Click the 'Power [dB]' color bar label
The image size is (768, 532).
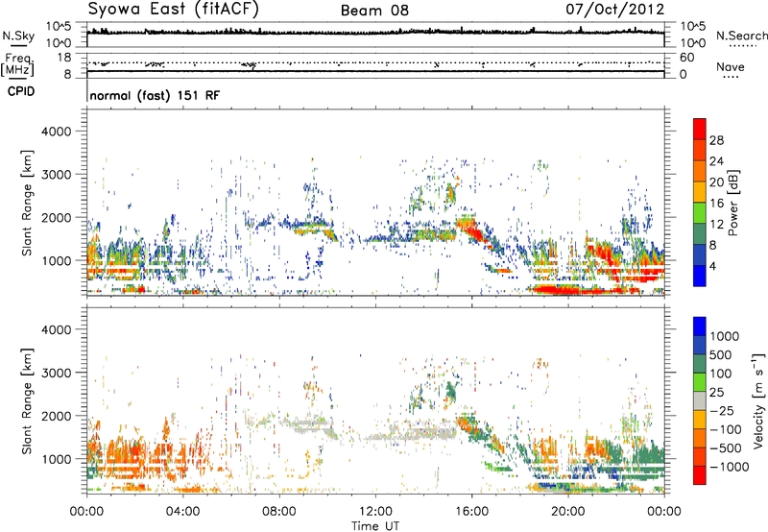(x=732, y=203)
